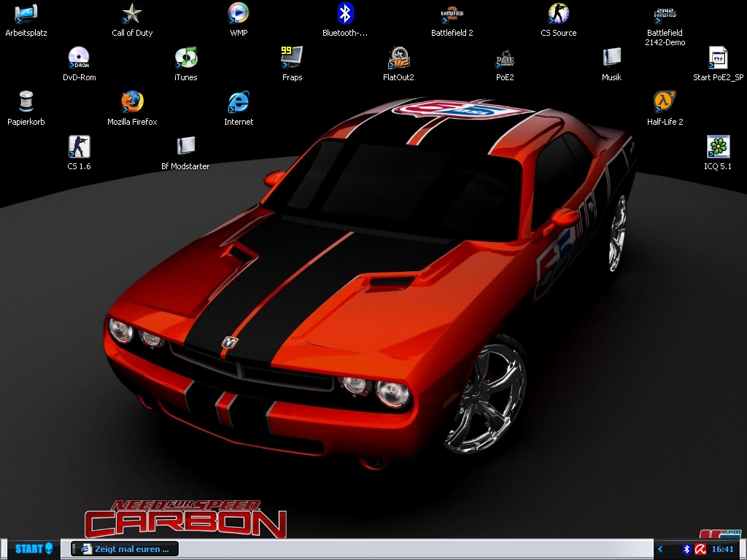Image resolution: width=747 pixels, height=560 pixels.
Task: Launch FlatOut2 game icon
Action: click(398, 58)
